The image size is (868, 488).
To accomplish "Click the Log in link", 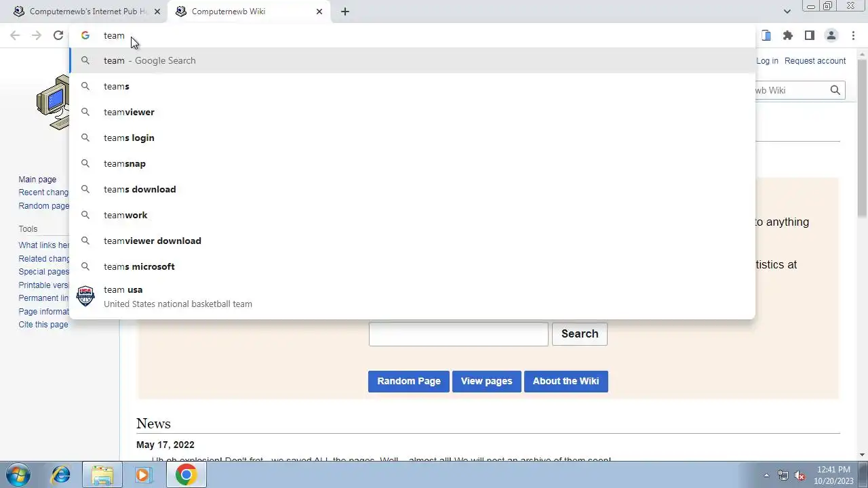I will click(x=767, y=60).
